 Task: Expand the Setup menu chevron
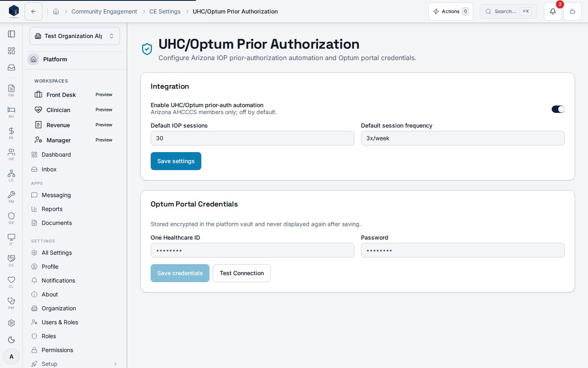[116, 364]
